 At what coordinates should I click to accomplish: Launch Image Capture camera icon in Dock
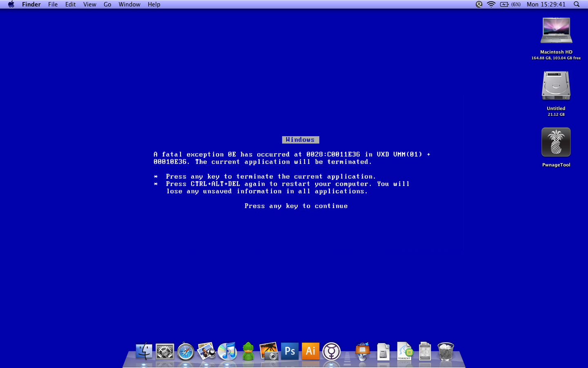click(269, 351)
